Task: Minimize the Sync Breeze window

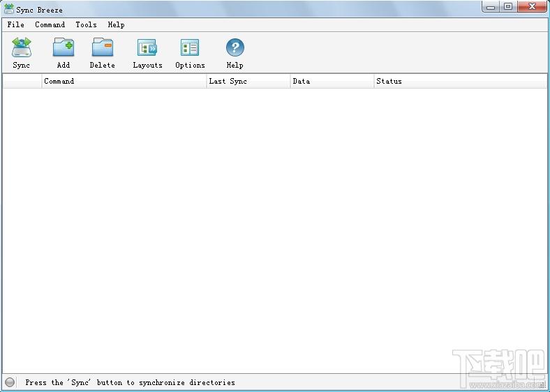Action: point(491,7)
